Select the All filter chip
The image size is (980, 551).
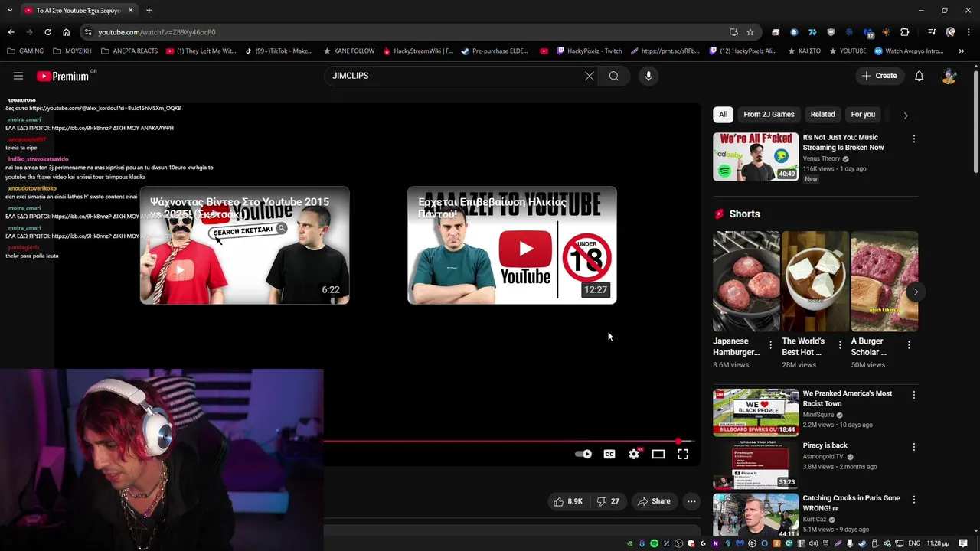(x=723, y=114)
